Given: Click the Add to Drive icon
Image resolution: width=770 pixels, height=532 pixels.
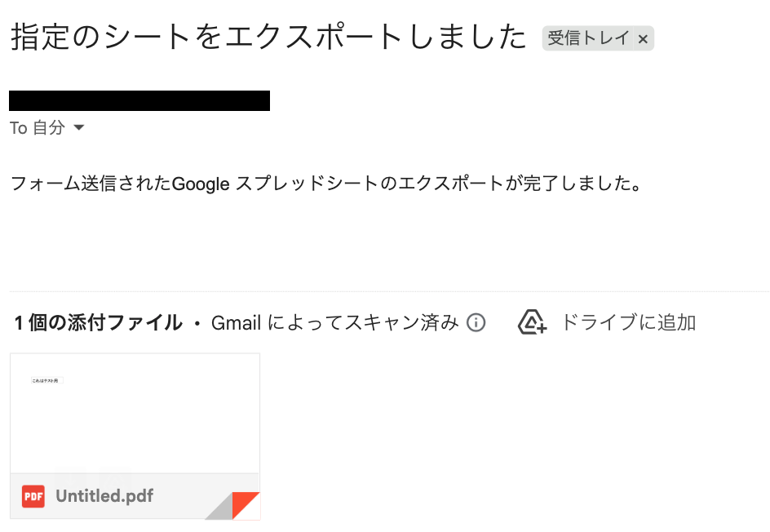Looking at the screenshot, I should point(533,322).
